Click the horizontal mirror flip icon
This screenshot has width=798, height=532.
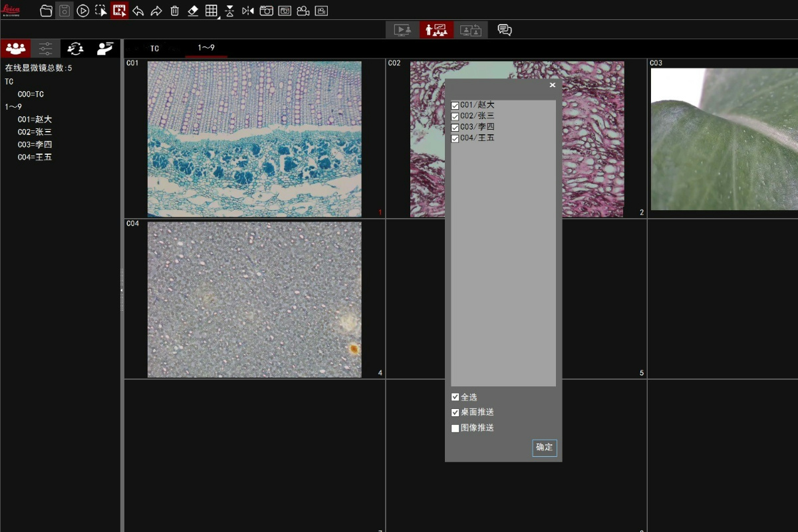pyautogui.click(x=248, y=11)
